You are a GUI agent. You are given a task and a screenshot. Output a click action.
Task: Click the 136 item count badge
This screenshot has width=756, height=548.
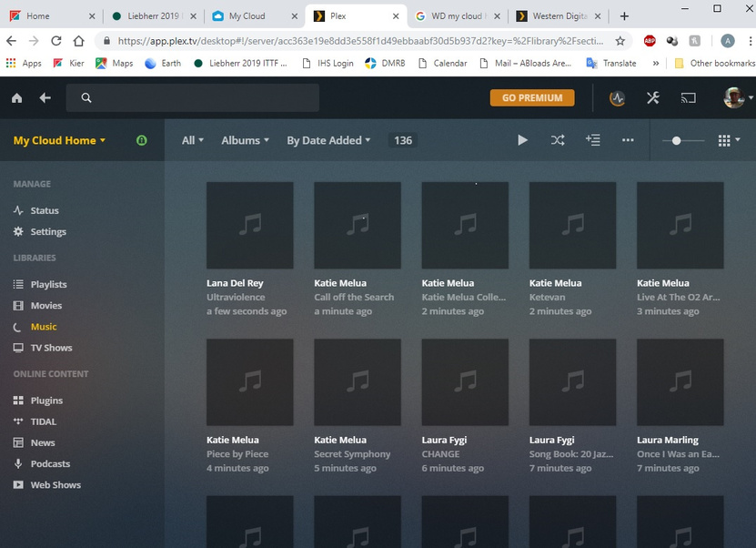point(403,140)
